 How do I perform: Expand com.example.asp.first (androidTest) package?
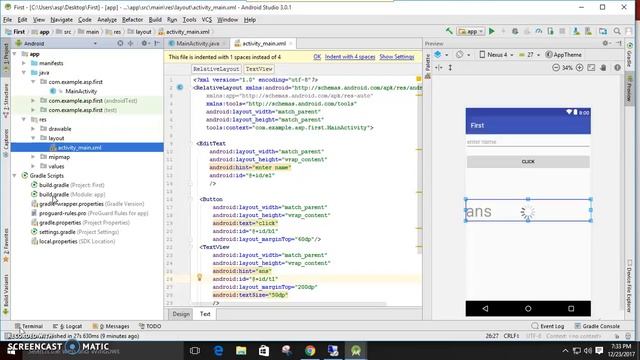(33, 100)
